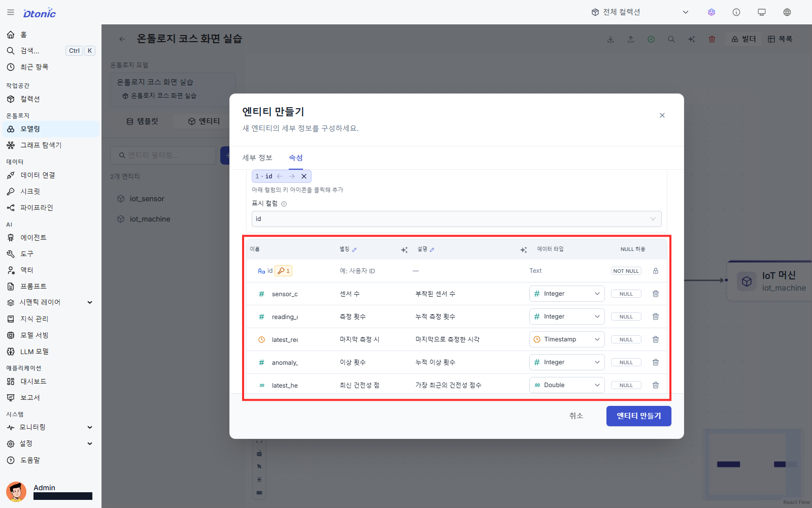Delete the latest_rec timestamp attribute row
Screen dimensions: 812x508
pyautogui.click(x=656, y=339)
